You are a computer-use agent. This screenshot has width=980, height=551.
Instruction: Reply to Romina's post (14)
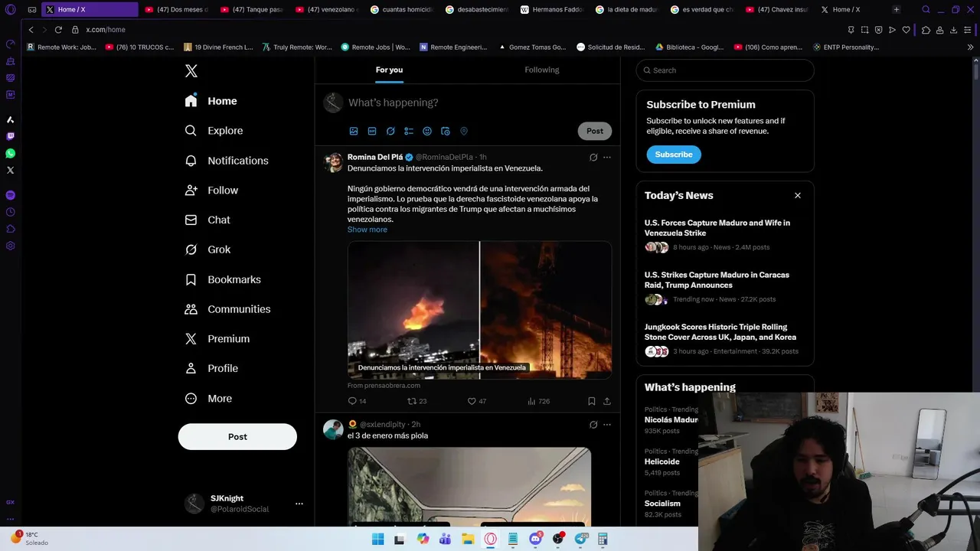[357, 401]
